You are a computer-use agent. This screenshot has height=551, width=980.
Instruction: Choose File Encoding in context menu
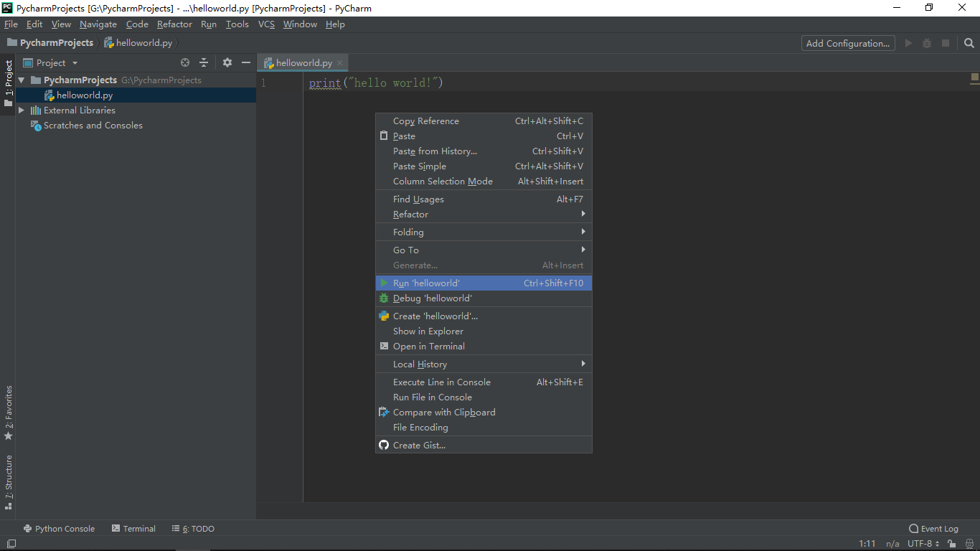484,428
